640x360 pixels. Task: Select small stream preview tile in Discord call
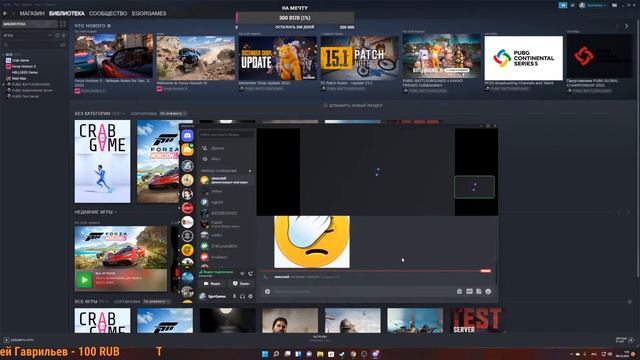coord(474,187)
